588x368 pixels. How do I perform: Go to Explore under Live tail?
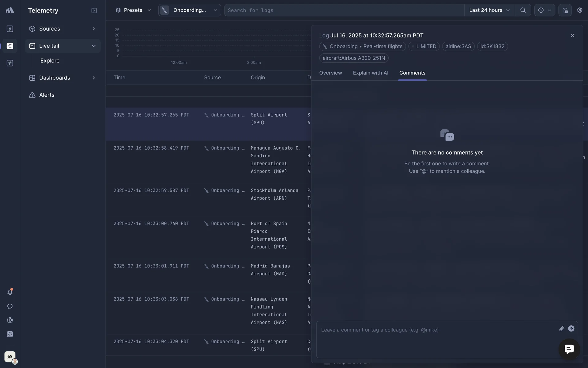tap(50, 61)
